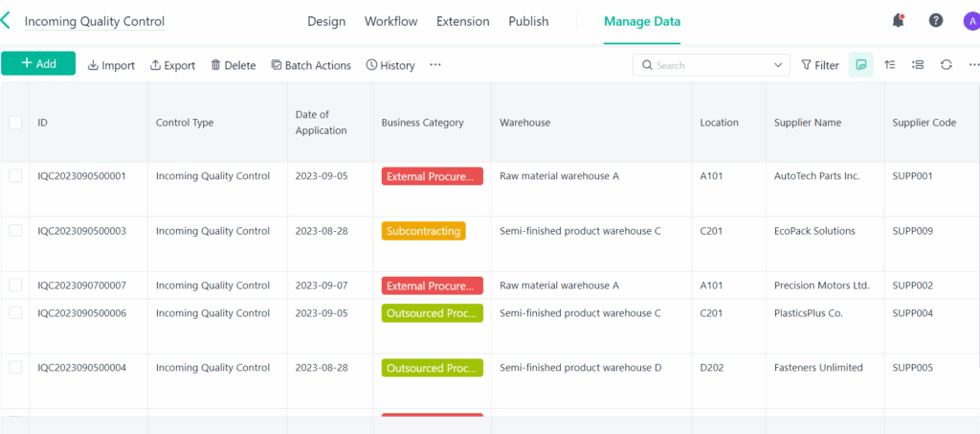This screenshot has width=980, height=434.
Task: Open the row display settings icon
Action: (x=918, y=65)
